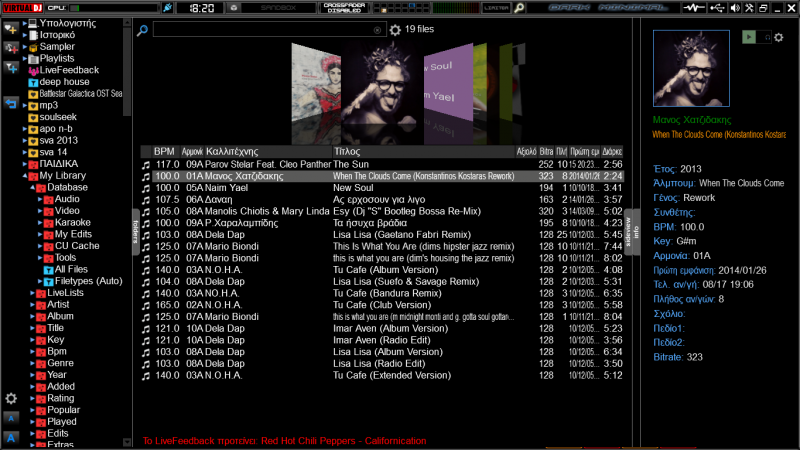Open the sidebar gear settings icon
This screenshot has width=800, height=450.
pos(11,398)
